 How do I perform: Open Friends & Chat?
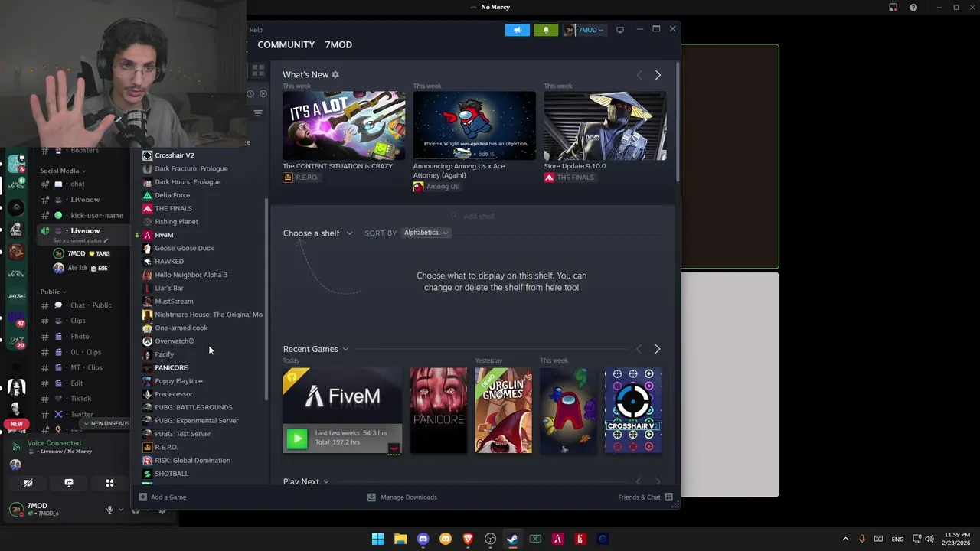(645, 497)
